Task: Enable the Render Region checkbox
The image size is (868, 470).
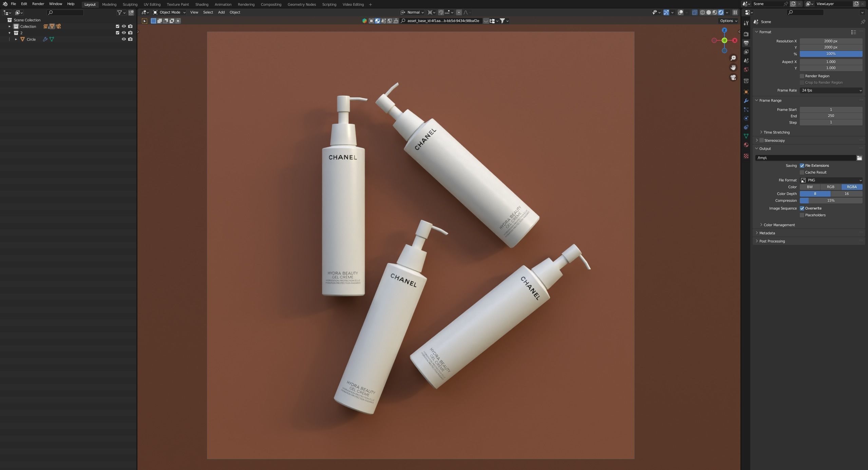Action: 802,76
